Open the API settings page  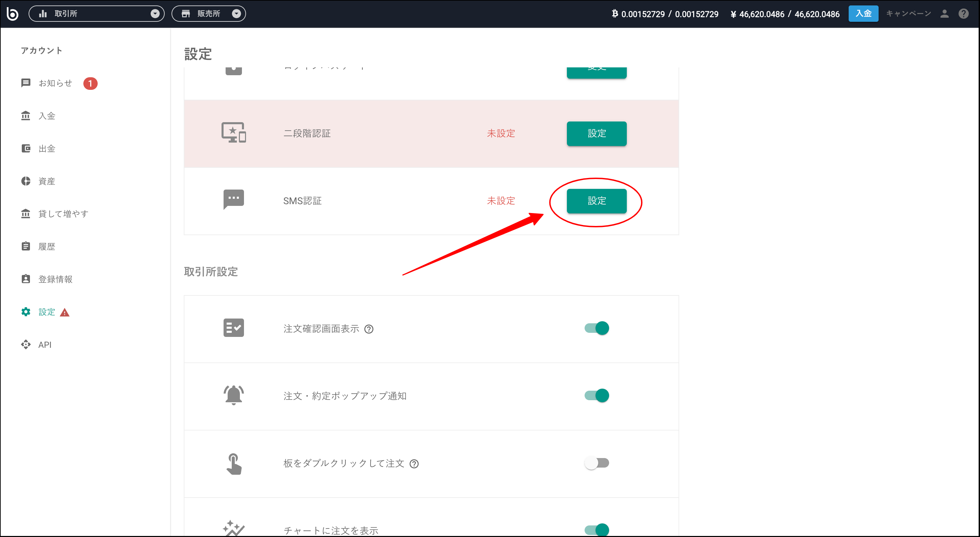click(x=45, y=344)
